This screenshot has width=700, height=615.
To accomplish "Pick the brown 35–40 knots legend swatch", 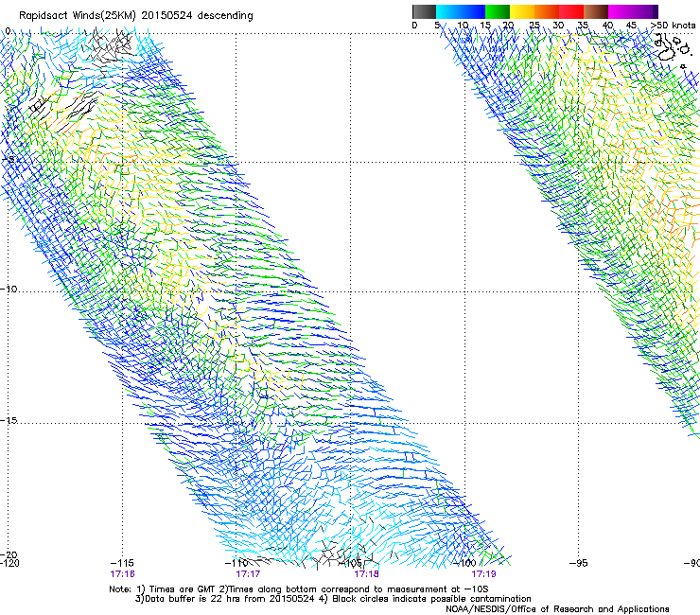I will (x=596, y=11).
